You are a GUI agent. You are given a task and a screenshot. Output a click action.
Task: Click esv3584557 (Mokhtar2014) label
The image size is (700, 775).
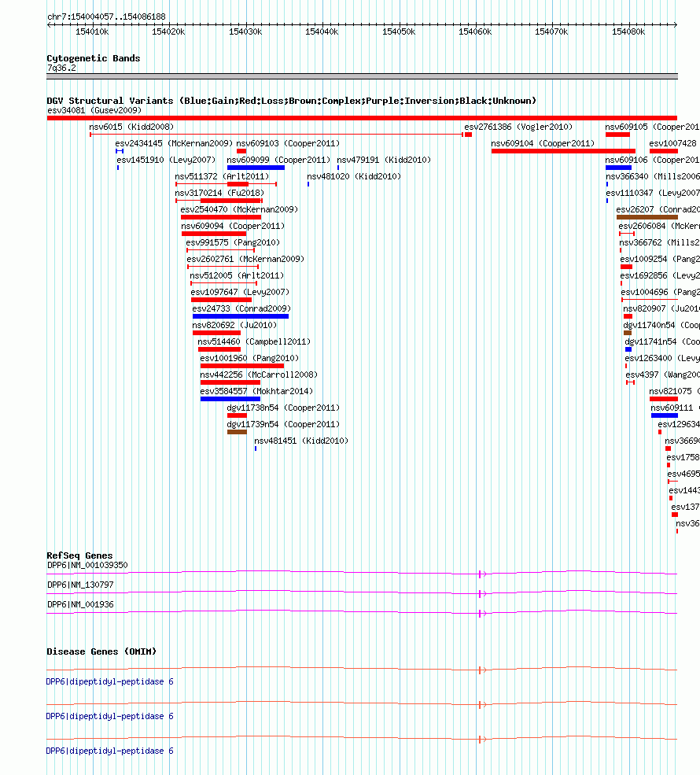(256, 392)
